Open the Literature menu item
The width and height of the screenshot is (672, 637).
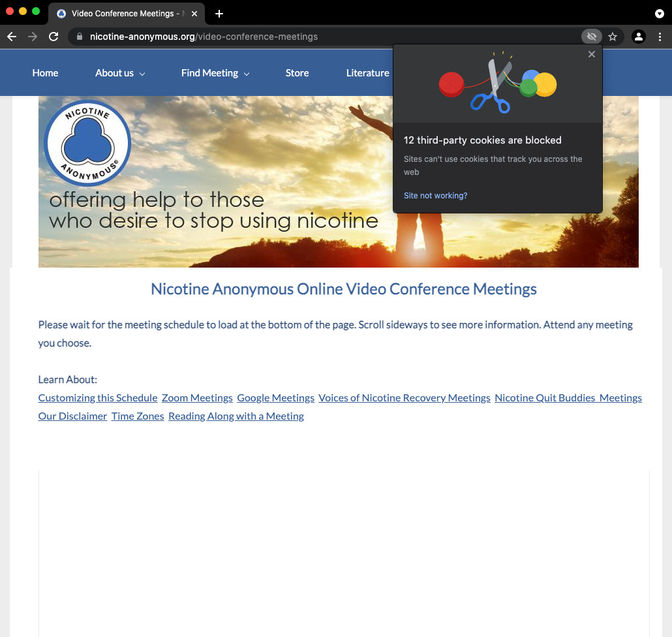pos(368,73)
